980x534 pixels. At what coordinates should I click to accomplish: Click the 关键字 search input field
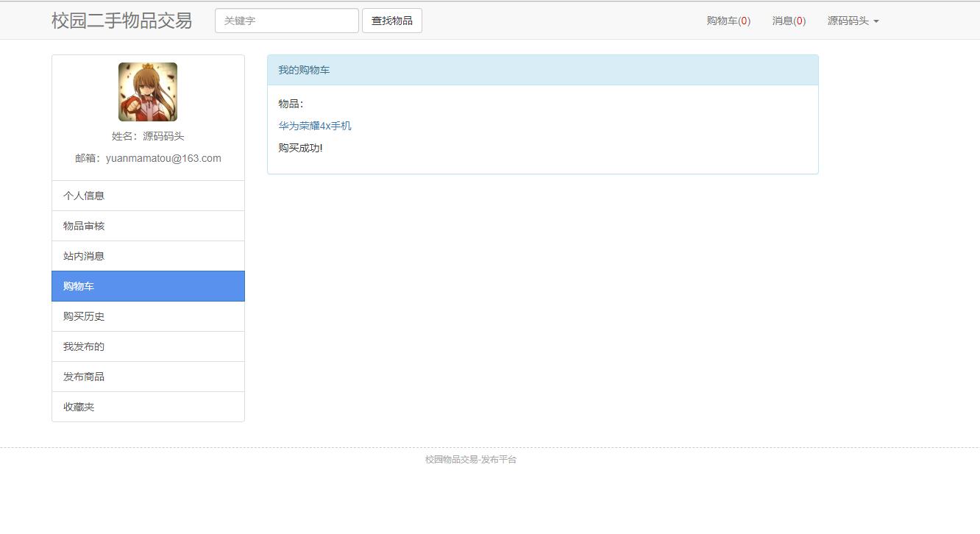pyautogui.click(x=286, y=20)
